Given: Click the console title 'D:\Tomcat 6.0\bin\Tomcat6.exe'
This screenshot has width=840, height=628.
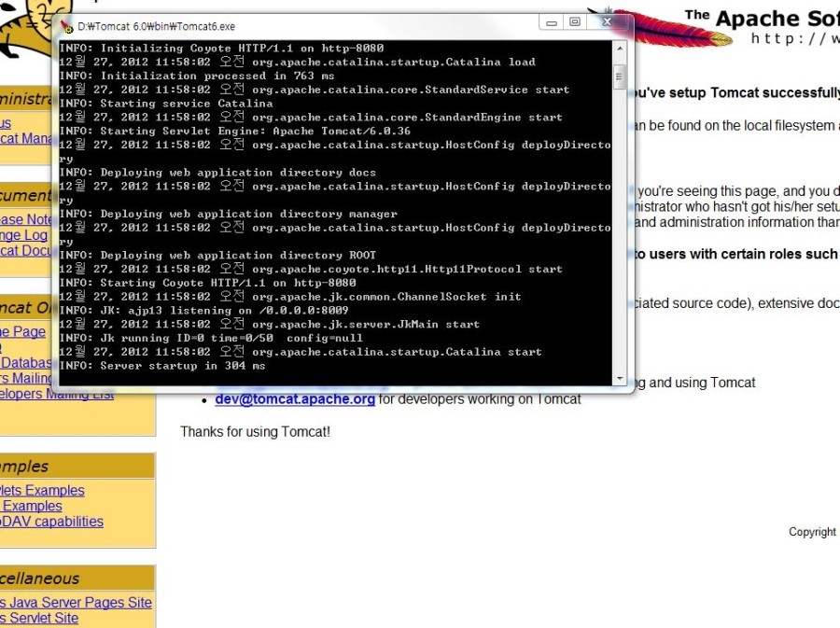Looking at the screenshot, I should click(156, 26).
